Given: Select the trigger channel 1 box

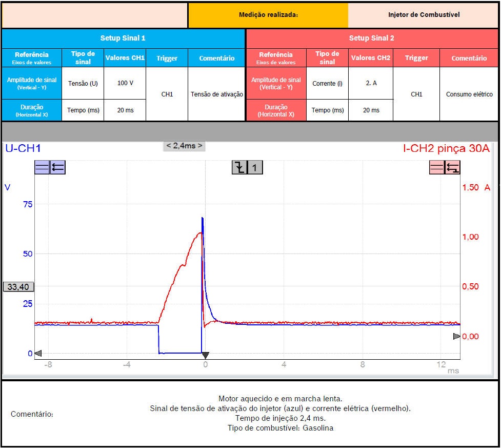Looking at the screenshot, I should pos(255,167).
